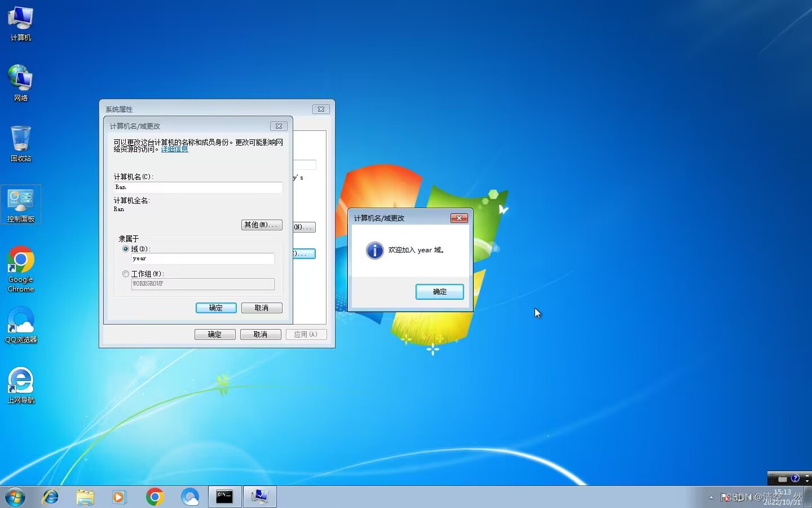Screen dimensions: 812x508
Task: Open Windows Media Player taskbar icon
Action: pyautogui.click(x=119, y=497)
